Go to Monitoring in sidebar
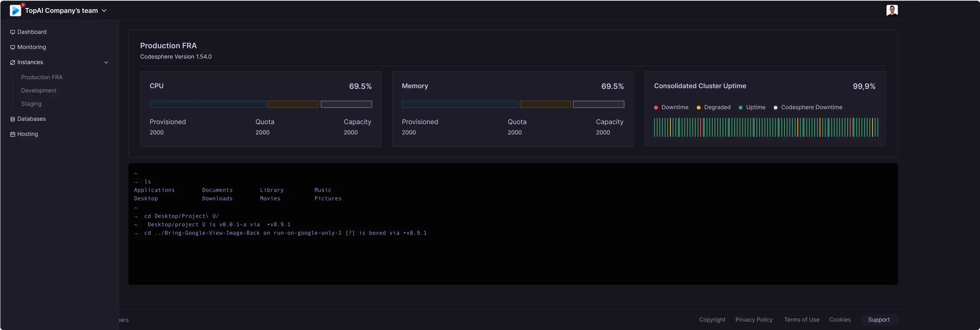The height and width of the screenshot is (330, 980). (31, 47)
